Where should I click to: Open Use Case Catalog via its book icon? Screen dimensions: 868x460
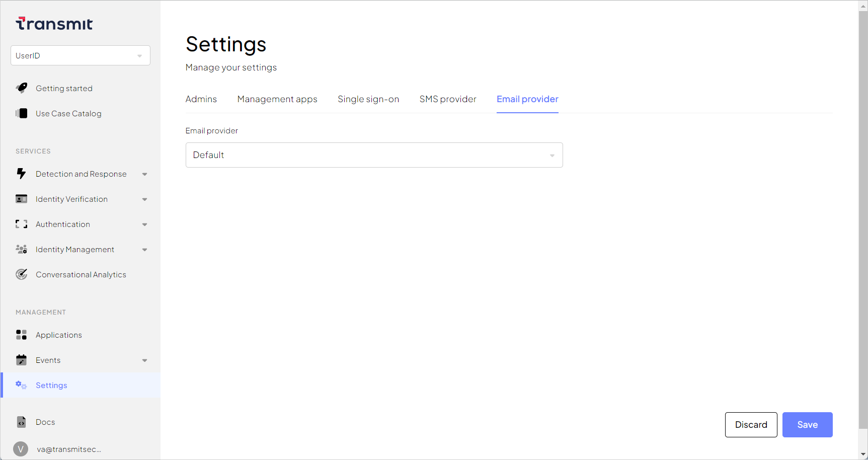(x=22, y=113)
